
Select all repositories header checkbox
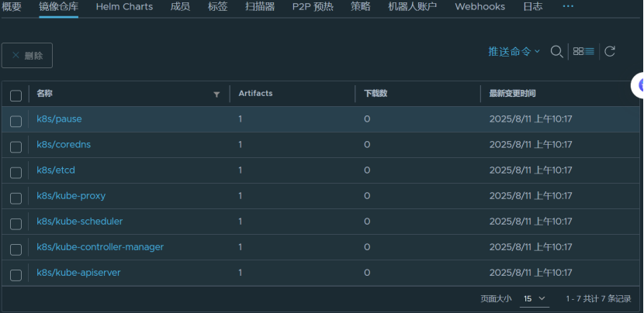(x=16, y=95)
